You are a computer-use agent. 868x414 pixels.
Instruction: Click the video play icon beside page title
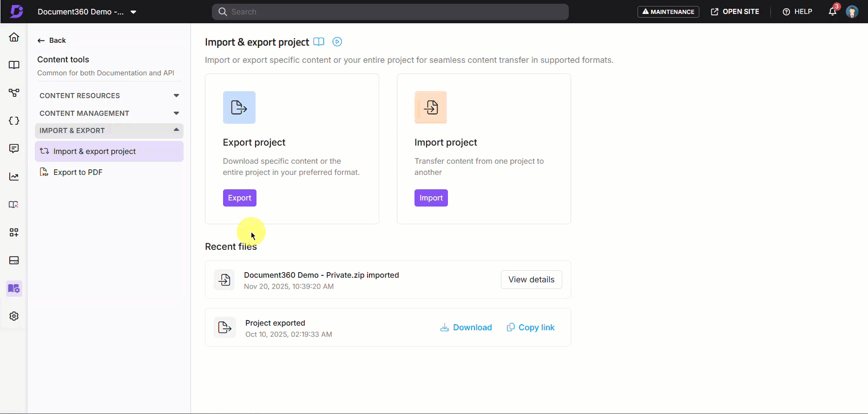(337, 42)
